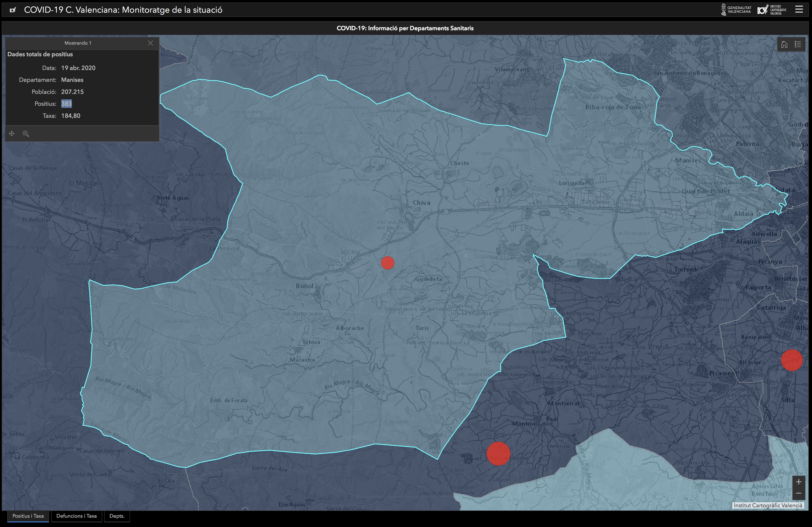Click the home extent icon
The width and height of the screenshot is (812, 527).
pyautogui.click(x=784, y=44)
